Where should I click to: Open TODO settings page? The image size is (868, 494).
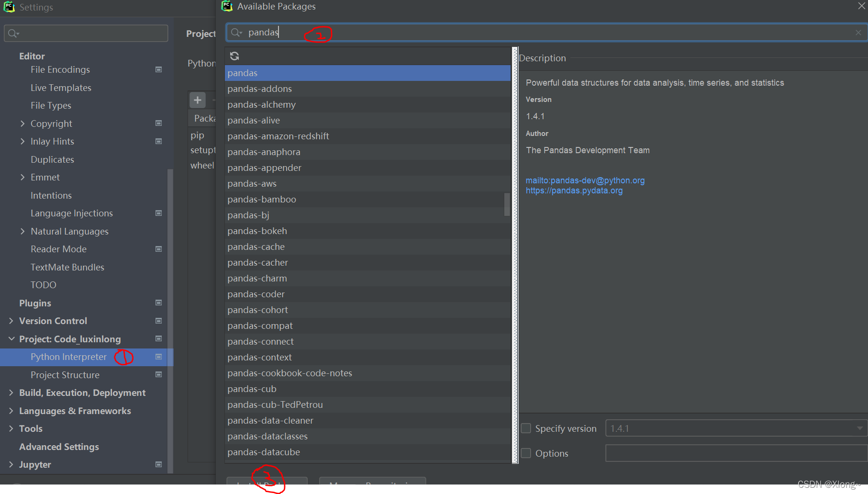tap(44, 285)
